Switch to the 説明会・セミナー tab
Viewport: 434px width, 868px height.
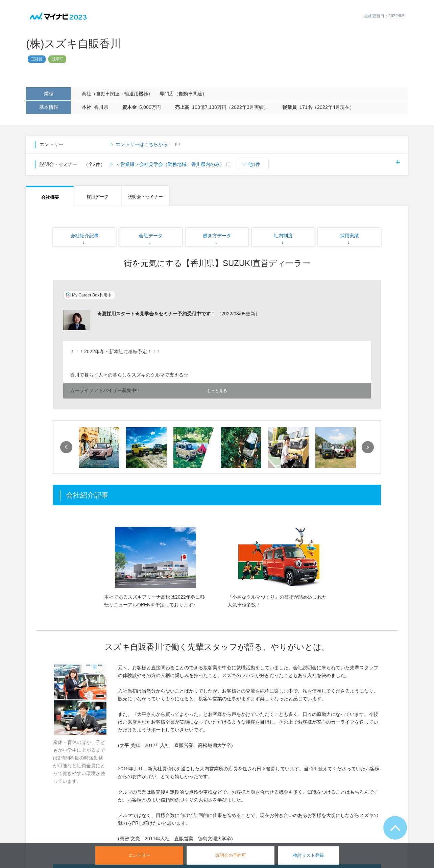click(x=145, y=196)
